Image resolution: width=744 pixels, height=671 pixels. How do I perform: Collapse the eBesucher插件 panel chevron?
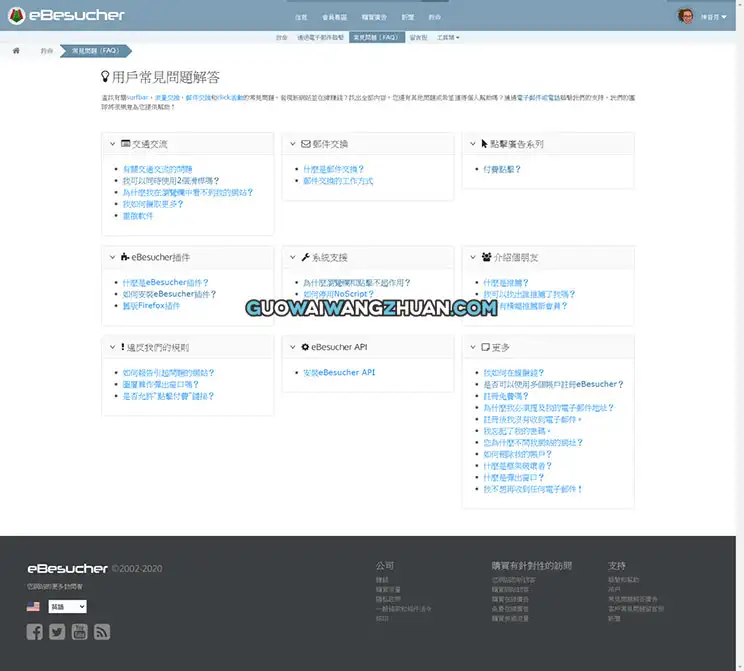112,257
